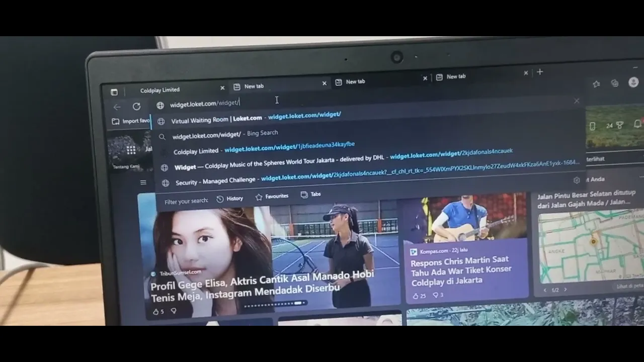Open the tab actions menu icon
This screenshot has width=644, height=362.
coord(114,92)
